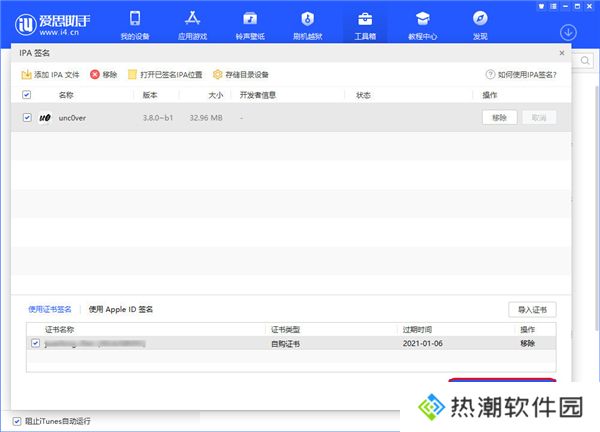This screenshot has width=600, height=432.
Task: Open the 发现 discover section
Action: pos(480,25)
